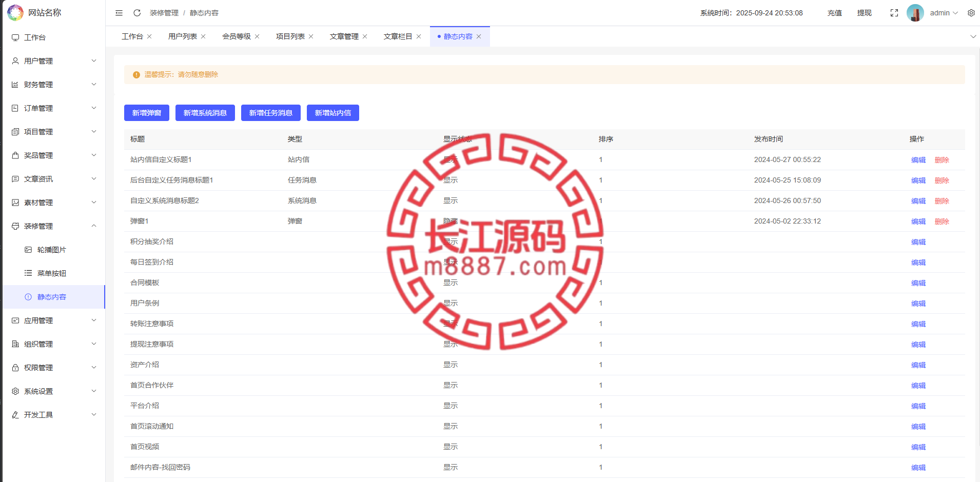Click the 奖品管理 bag icon
This screenshot has width=980, height=482.
(15, 155)
